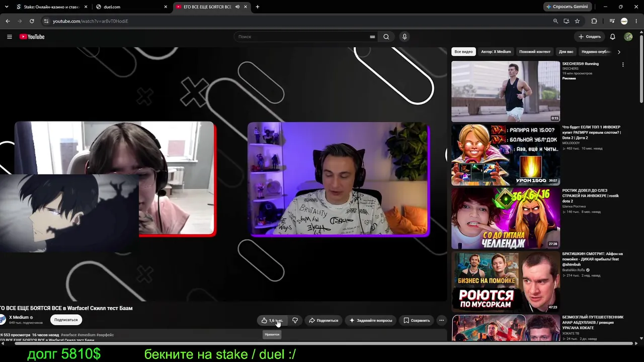Open the browser zoom magnifier icon
This screenshot has width=644, height=362.
pyautogui.click(x=555, y=21)
